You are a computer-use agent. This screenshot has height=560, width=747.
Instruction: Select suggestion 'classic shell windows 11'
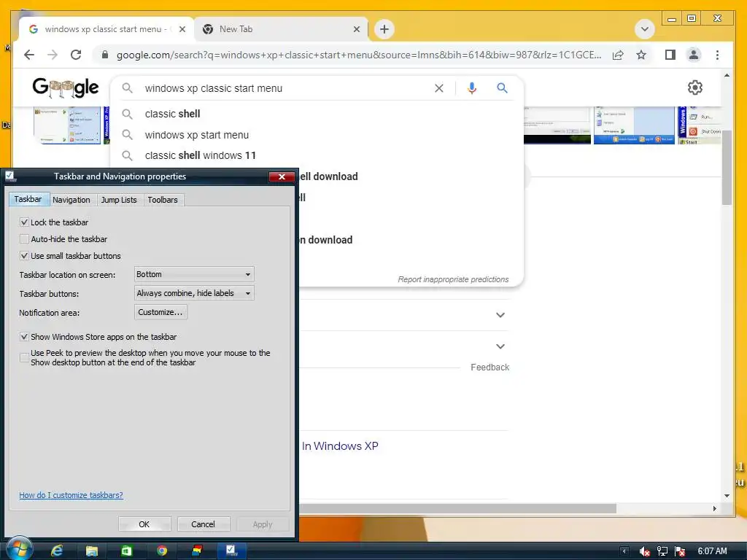200,155
